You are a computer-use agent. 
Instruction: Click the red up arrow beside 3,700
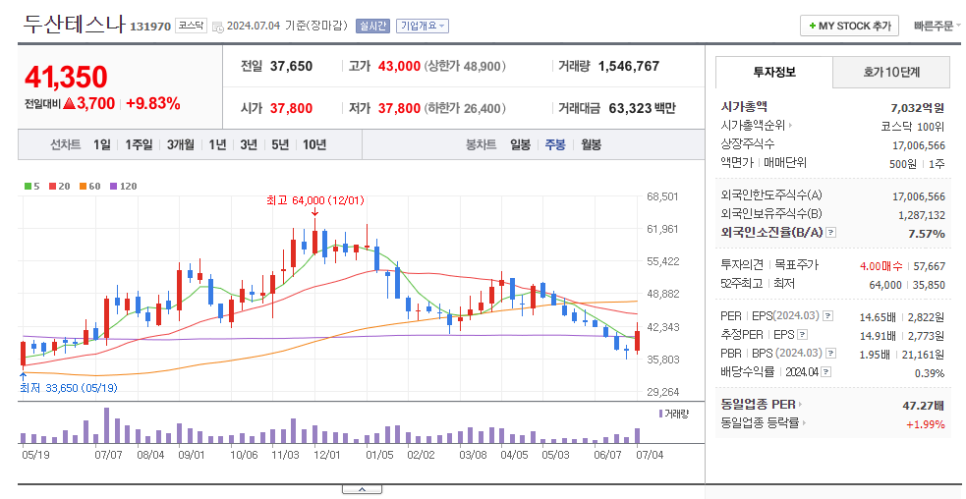tap(69, 103)
